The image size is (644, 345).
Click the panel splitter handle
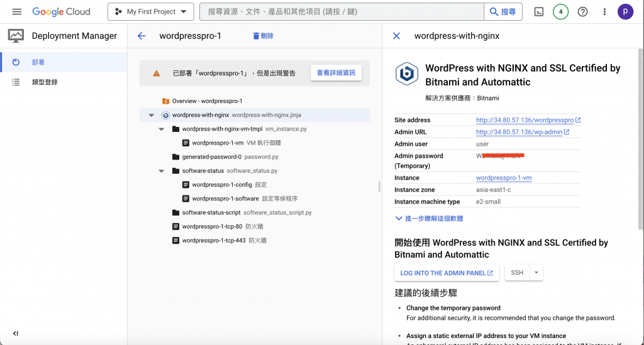pyautogui.click(x=379, y=187)
